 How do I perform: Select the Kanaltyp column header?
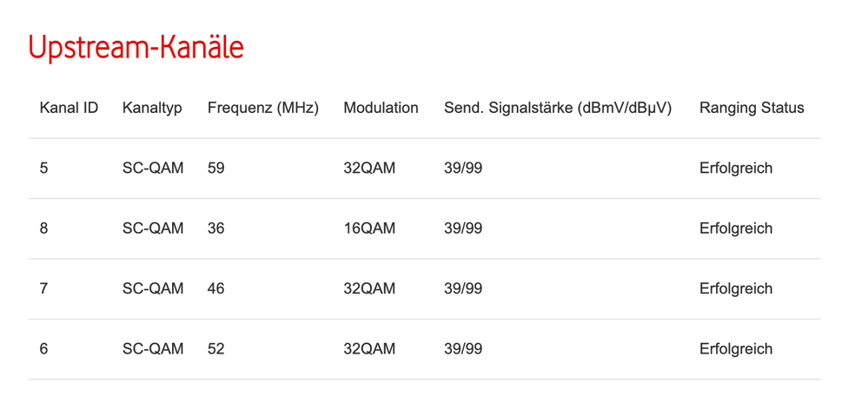pyautogui.click(x=152, y=109)
